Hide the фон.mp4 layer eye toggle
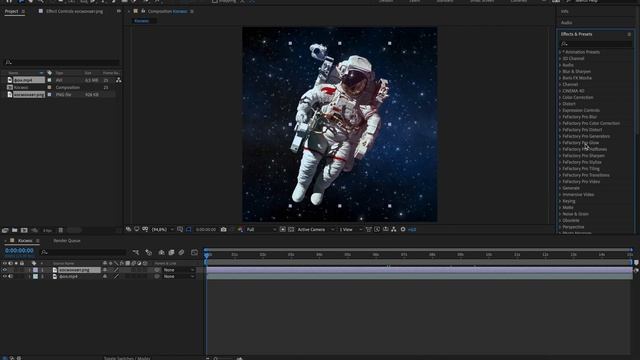 (x=4, y=276)
